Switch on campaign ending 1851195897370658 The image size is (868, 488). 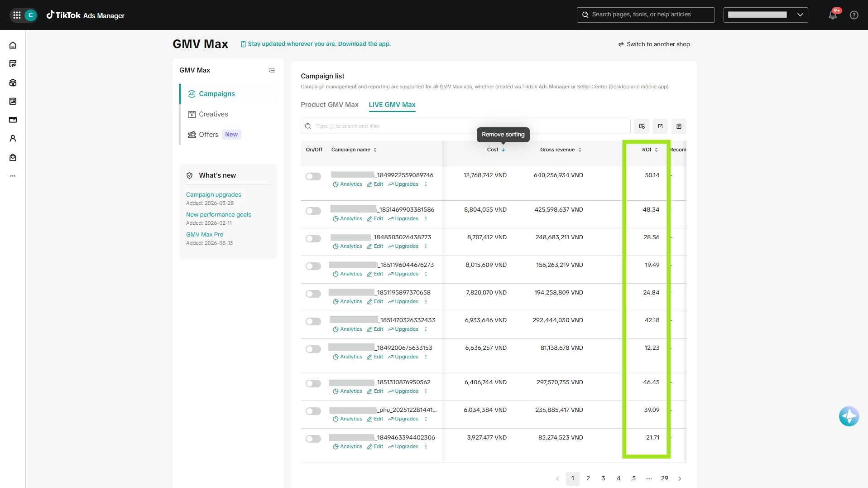[x=313, y=294]
